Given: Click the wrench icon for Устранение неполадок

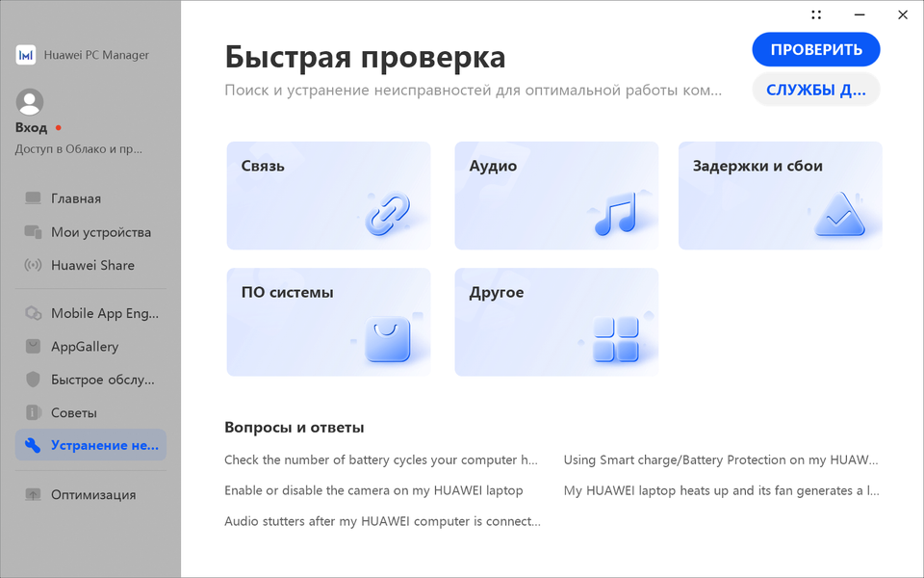Looking at the screenshot, I should tap(33, 445).
